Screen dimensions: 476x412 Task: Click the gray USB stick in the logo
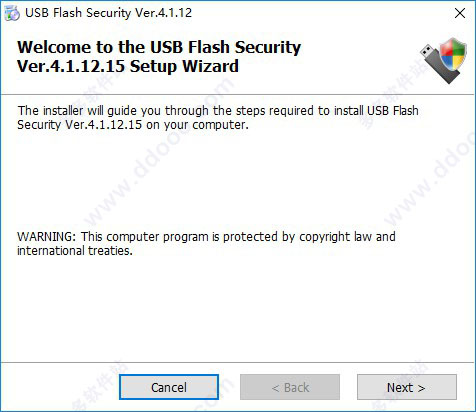point(439,65)
